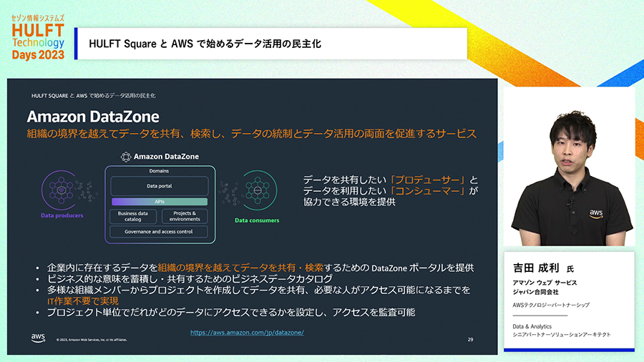Select the Business data catalog box
The width and height of the screenshot is (644, 362).
point(133,216)
